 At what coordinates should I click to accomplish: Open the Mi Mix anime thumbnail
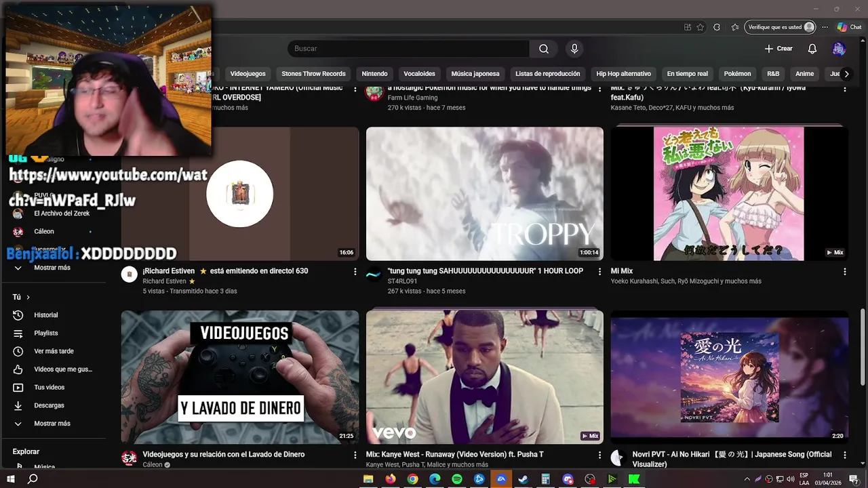729,194
